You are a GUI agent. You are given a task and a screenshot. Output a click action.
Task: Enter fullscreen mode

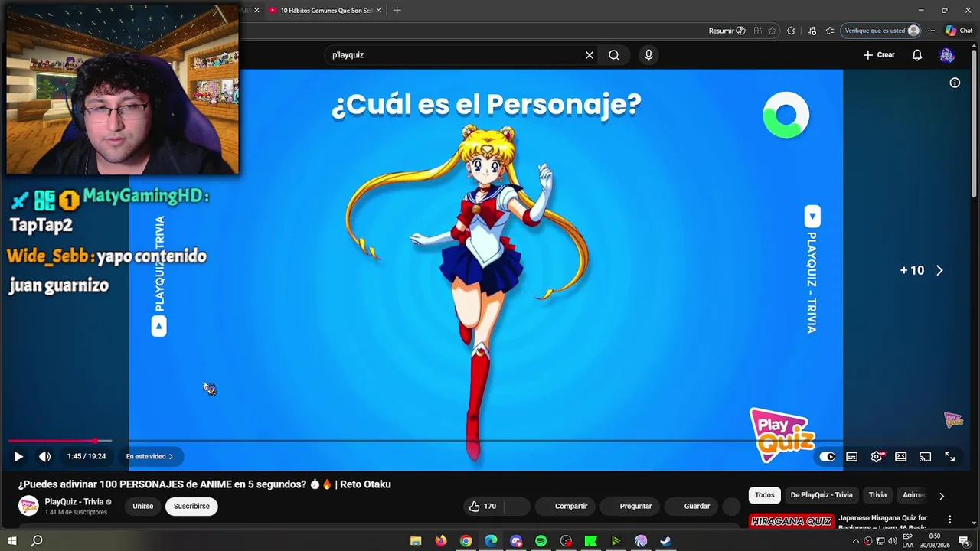949,457
